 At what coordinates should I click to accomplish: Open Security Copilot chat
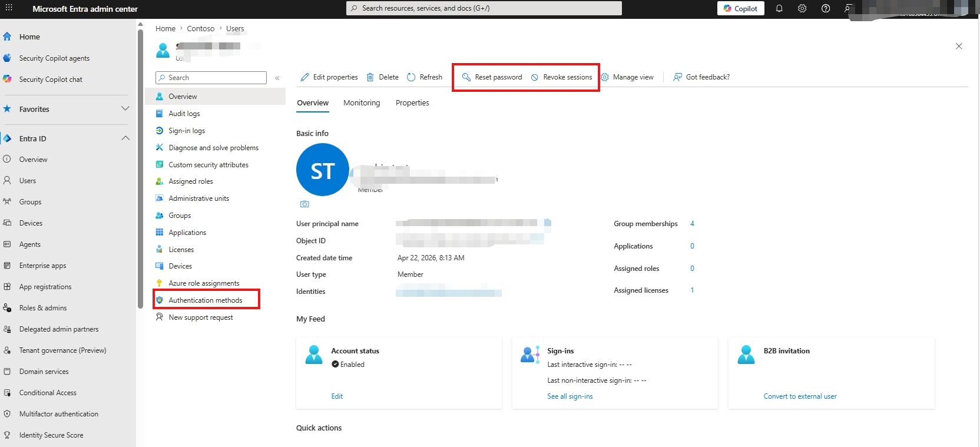pyautogui.click(x=51, y=80)
